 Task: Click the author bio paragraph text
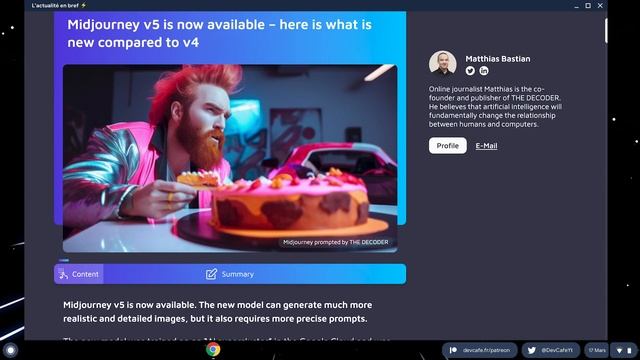(x=495, y=107)
